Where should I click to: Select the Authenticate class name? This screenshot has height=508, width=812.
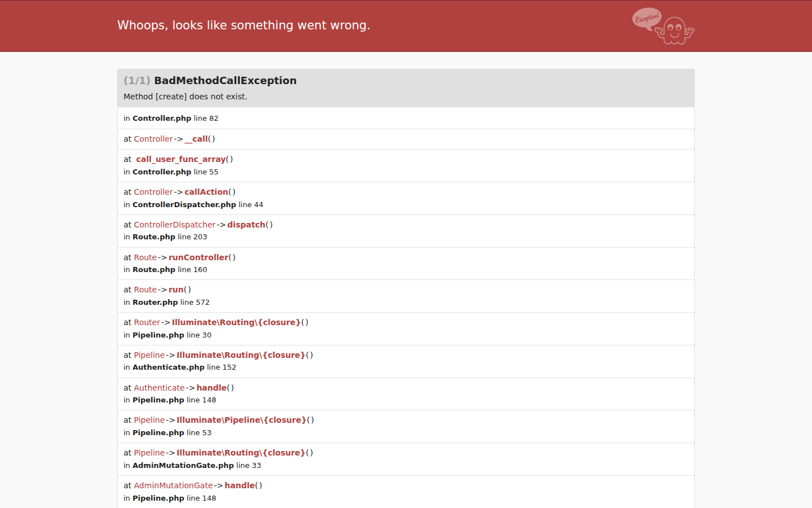tap(159, 388)
